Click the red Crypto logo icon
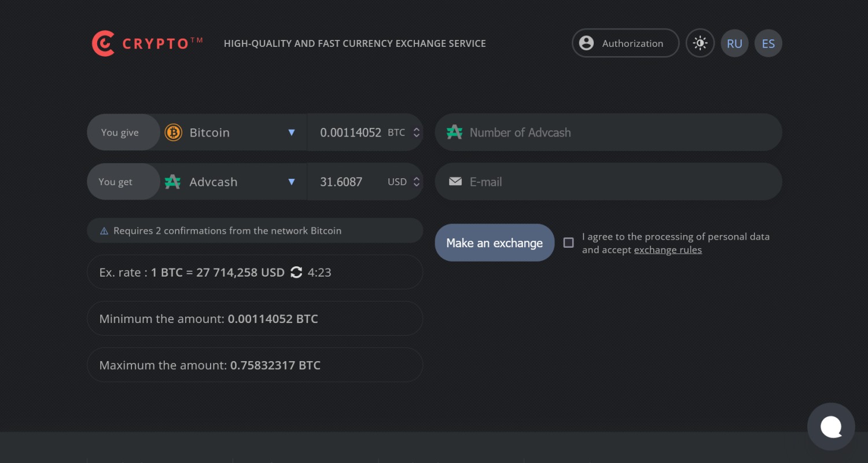Image resolution: width=868 pixels, height=463 pixels. [x=103, y=43]
